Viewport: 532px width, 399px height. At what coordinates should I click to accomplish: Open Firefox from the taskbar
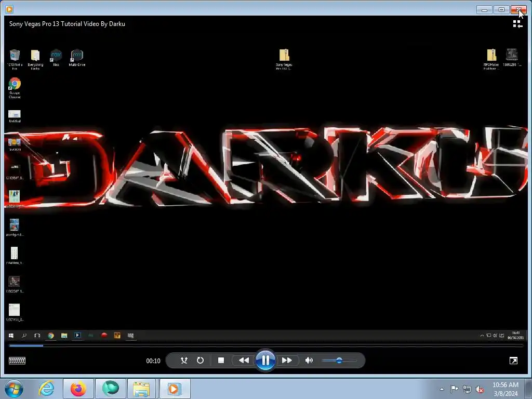pyautogui.click(x=78, y=389)
